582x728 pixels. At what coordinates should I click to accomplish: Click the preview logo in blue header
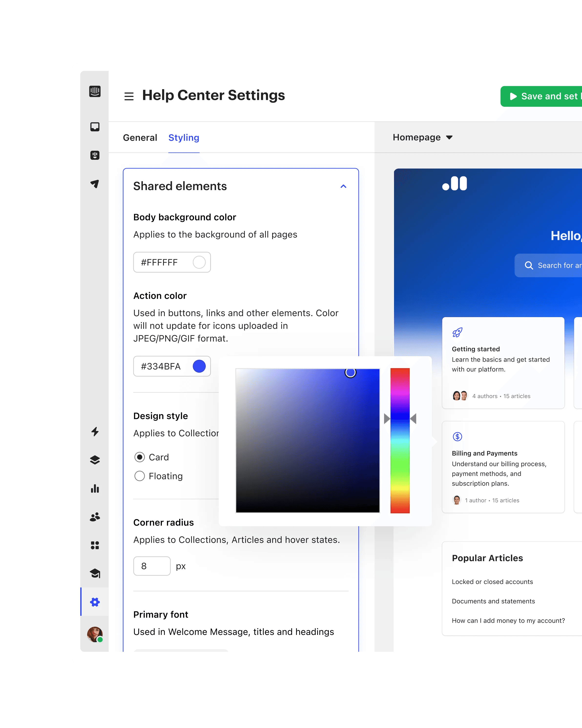click(455, 183)
